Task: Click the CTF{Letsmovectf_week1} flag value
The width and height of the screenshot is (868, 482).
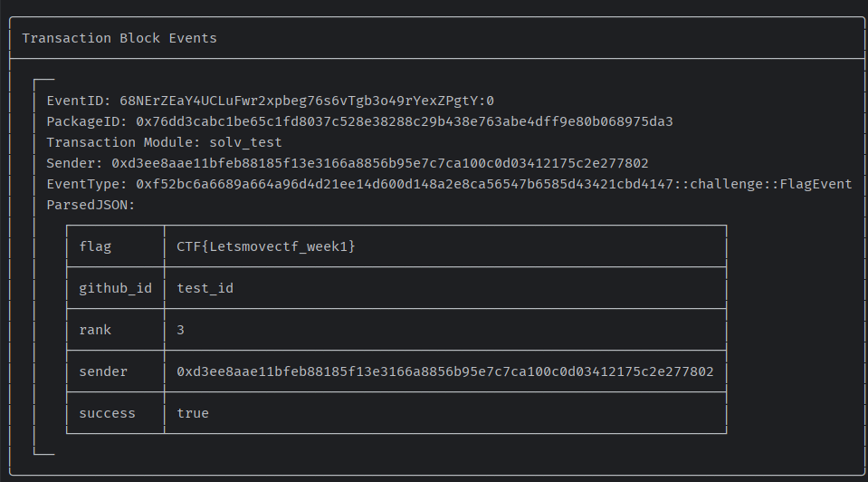Action: 266,246
